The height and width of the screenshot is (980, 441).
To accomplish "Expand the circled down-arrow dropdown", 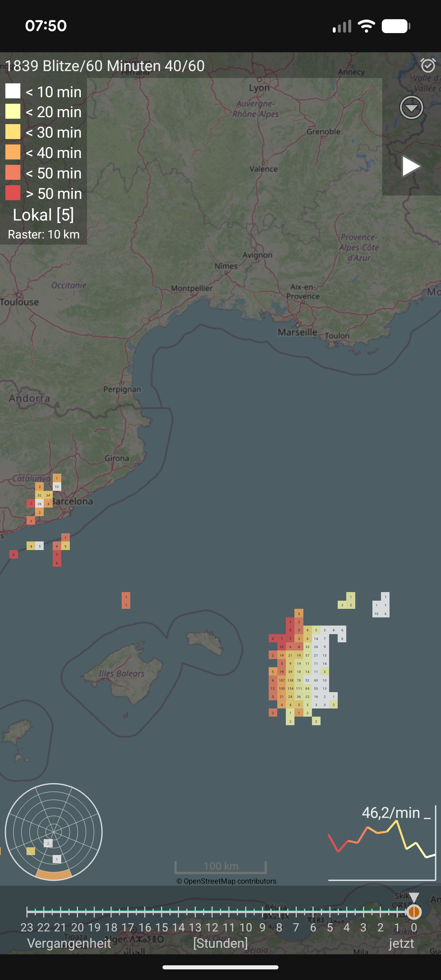I will (411, 108).
